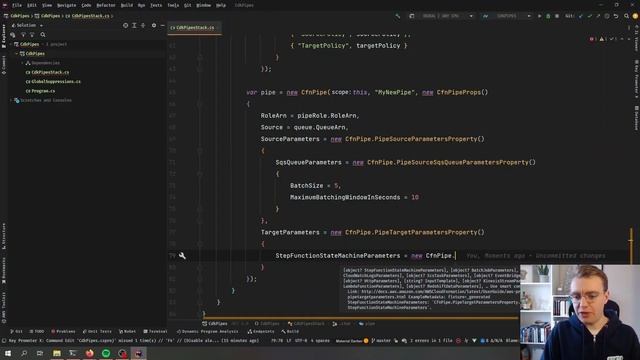This screenshot has width=640, height=360.
Task: Open Explorer panel settings gear
Action: click(x=154, y=25)
